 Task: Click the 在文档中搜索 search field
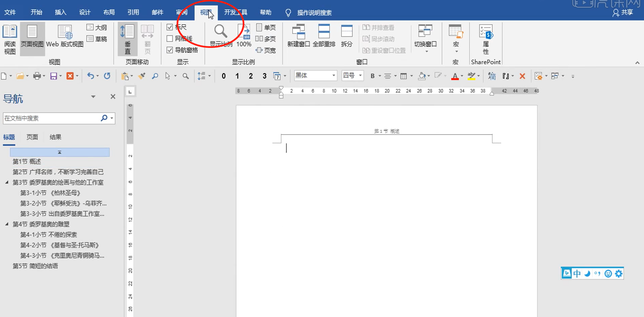pyautogui.click(x=51, y=118)
